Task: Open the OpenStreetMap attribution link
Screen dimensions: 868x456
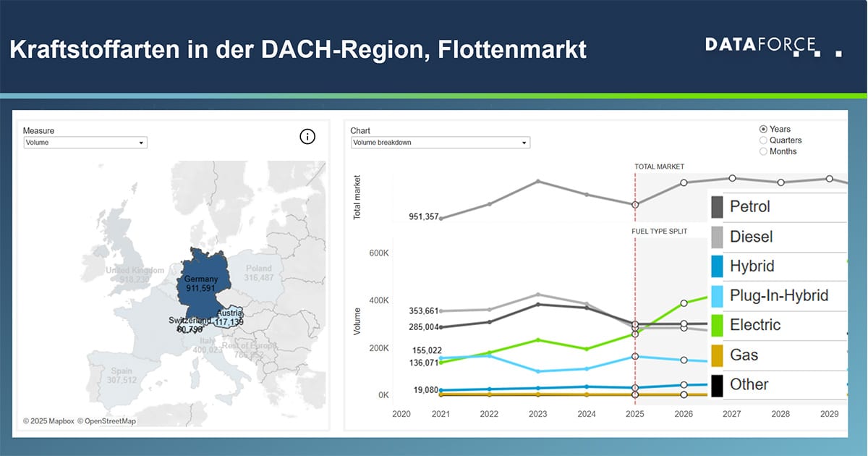Action: click(106, 421)
